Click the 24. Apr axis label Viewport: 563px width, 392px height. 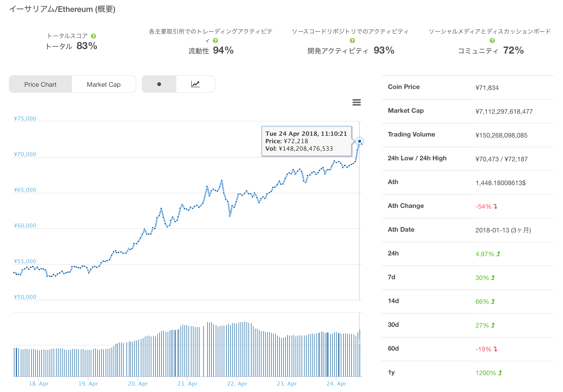coord(336,384)
